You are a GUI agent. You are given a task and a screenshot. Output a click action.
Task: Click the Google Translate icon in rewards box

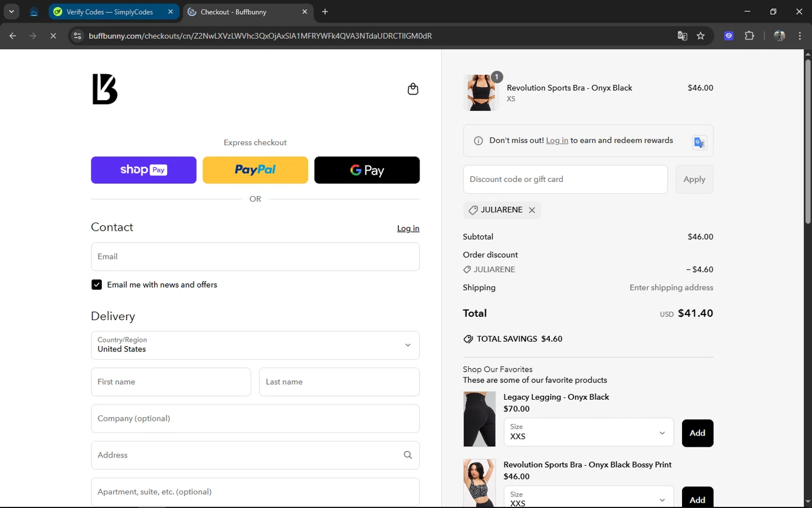tap(699, 142)
